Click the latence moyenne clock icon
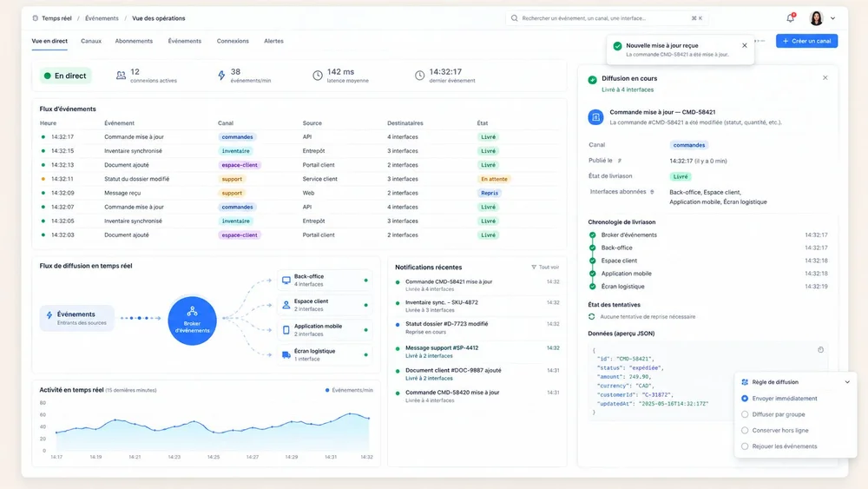This screenshot has height=489, width=868. [x=317, y=76]
